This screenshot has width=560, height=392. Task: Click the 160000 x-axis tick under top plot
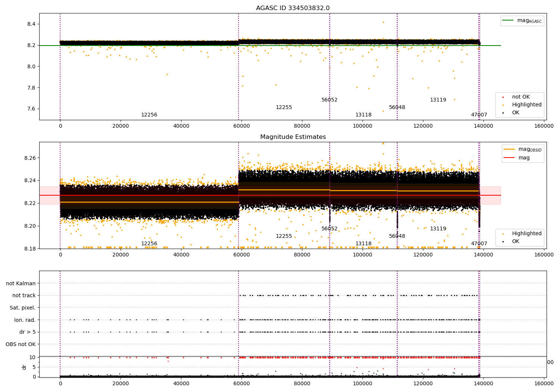(x=544, y=126)
